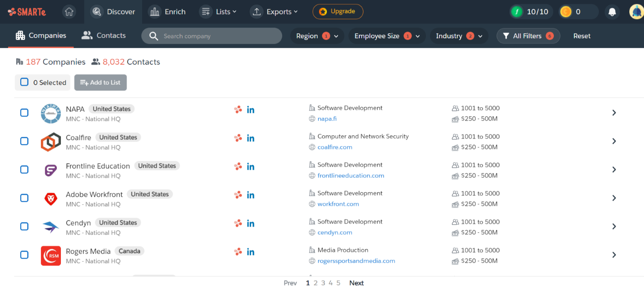Open the Enrich menu item
Image resolution: width=644 pixels, height=292 pixels.
(167, 12)
